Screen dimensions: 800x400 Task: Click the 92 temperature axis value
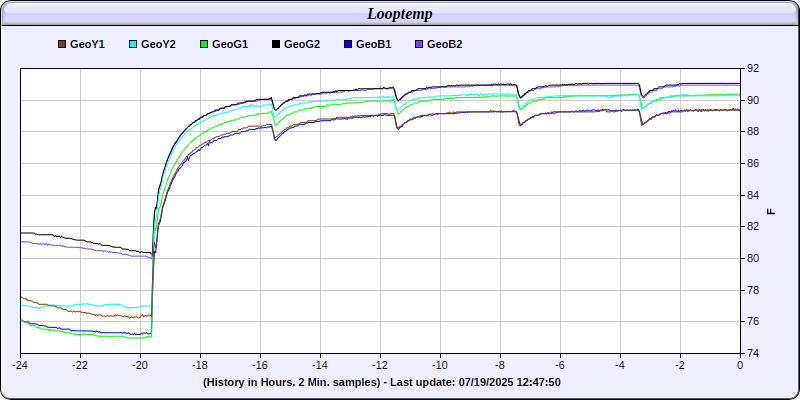752,68
